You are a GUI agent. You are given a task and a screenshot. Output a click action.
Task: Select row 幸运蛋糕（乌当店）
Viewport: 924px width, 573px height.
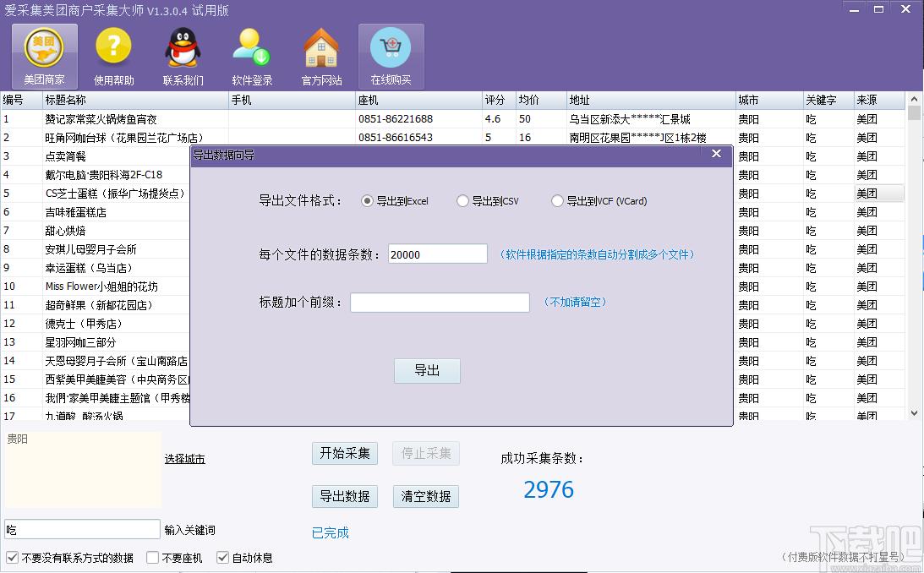coord(89,268)
